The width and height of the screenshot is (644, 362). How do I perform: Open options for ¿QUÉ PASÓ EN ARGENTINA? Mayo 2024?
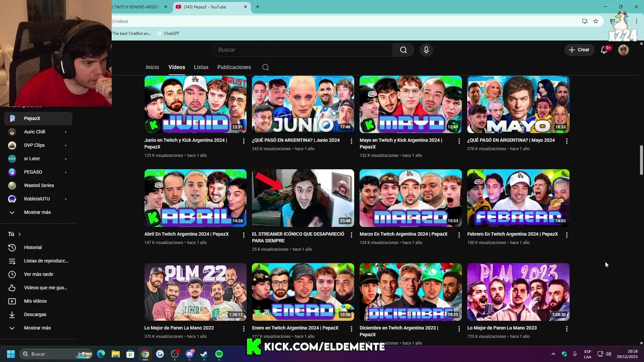click(x=567, y=141)
